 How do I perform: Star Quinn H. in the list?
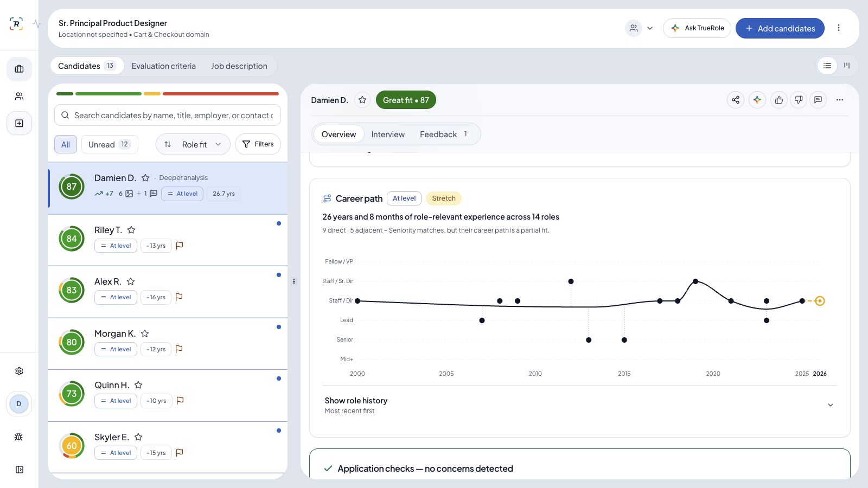(138, 385)
